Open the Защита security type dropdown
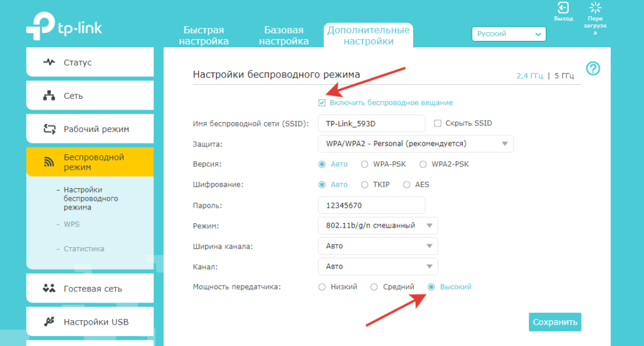Viewport: 644px width, 346px height. [415, 144]
